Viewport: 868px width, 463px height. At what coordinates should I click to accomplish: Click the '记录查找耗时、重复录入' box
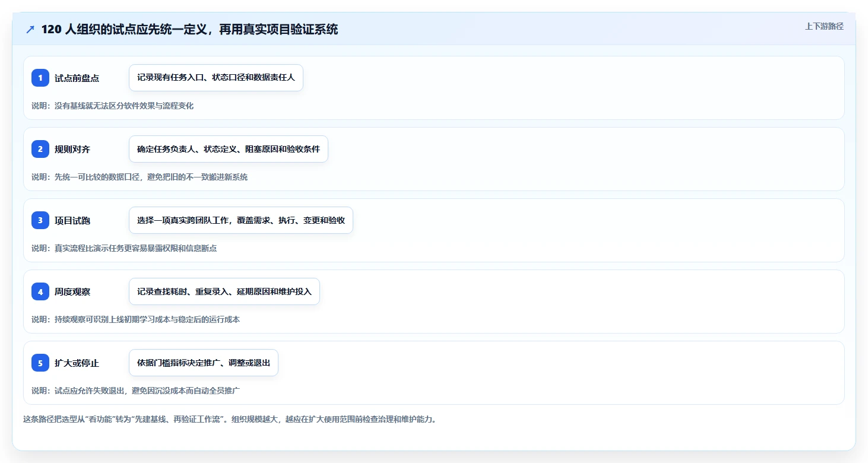pyautogui.click(x=224, y=291)
